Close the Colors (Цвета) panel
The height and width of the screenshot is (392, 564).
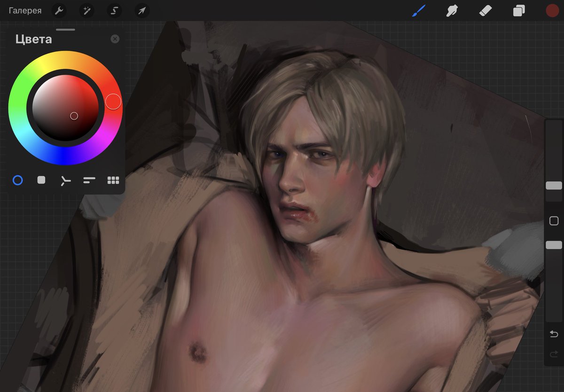[115, 39]
